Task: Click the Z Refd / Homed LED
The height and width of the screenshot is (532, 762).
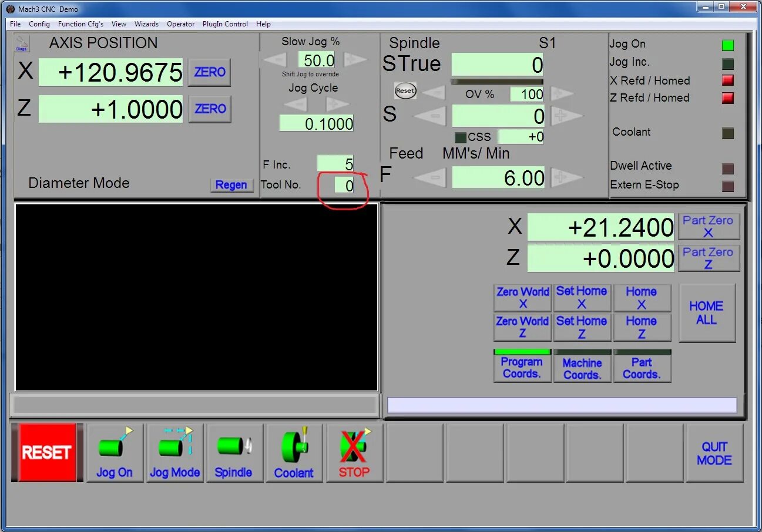Action: click(x=728, y=98)
